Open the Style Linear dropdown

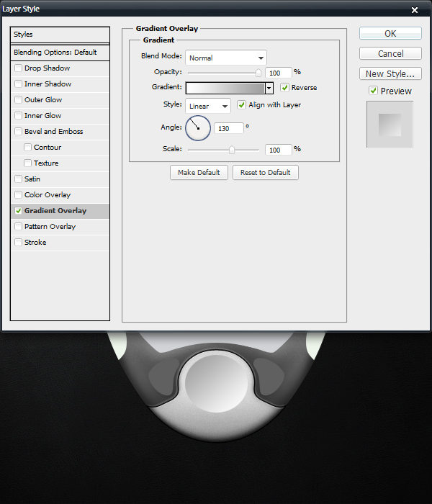pos(208,106)
